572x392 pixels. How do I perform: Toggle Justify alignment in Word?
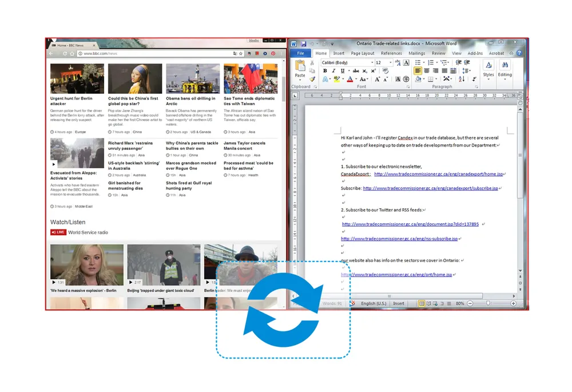(444, 71)
